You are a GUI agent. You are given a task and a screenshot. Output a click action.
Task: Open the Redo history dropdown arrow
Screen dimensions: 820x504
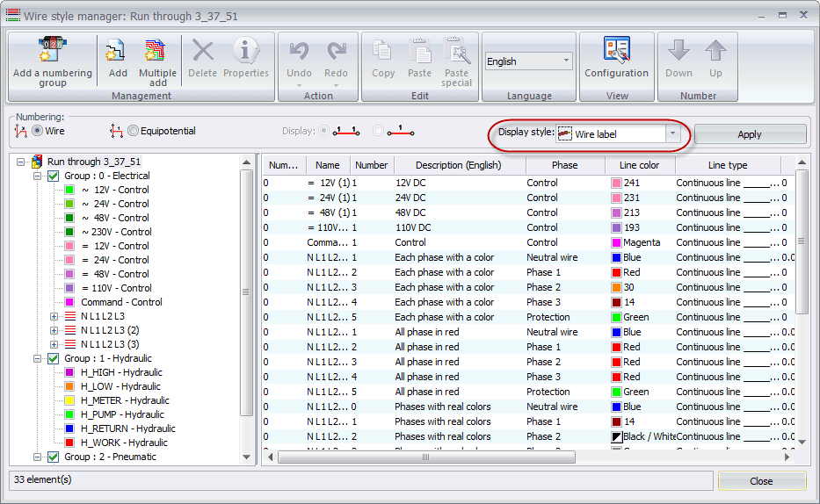pos(337,85)
